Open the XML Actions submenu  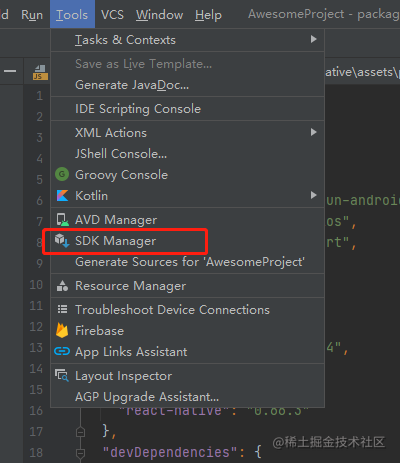click(x=187, y=133)
